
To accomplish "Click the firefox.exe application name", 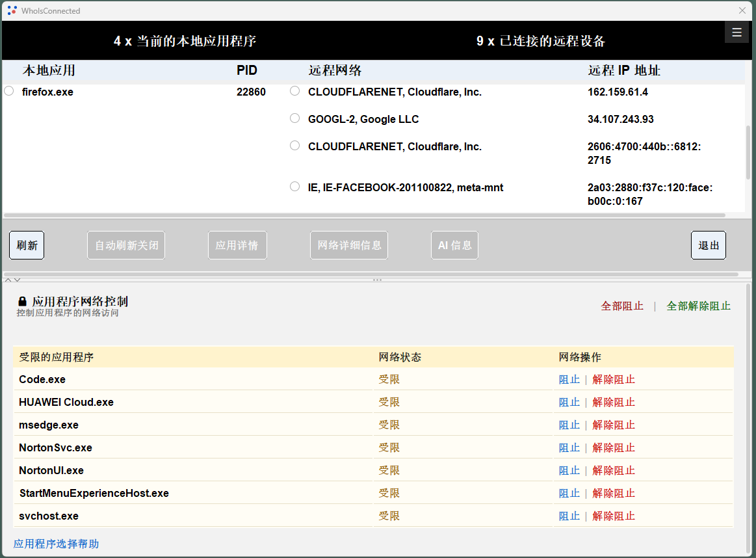I will tap(47, 92).
